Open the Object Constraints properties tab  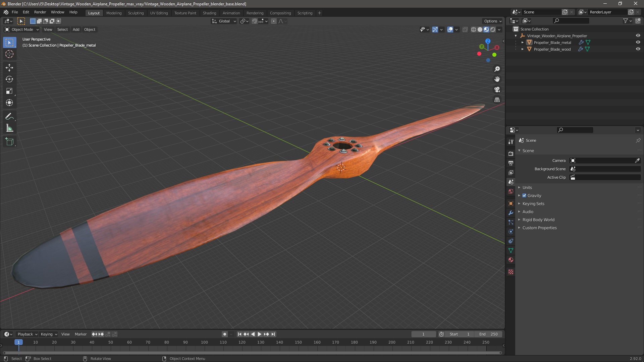pos(511,241)
